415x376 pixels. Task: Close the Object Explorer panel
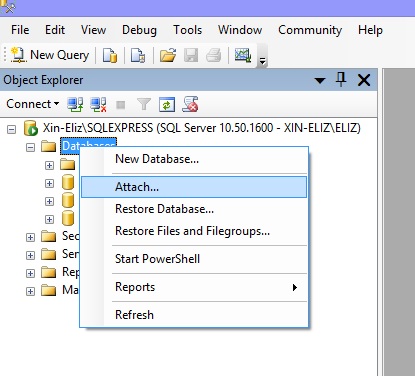[x=364, y=80]
